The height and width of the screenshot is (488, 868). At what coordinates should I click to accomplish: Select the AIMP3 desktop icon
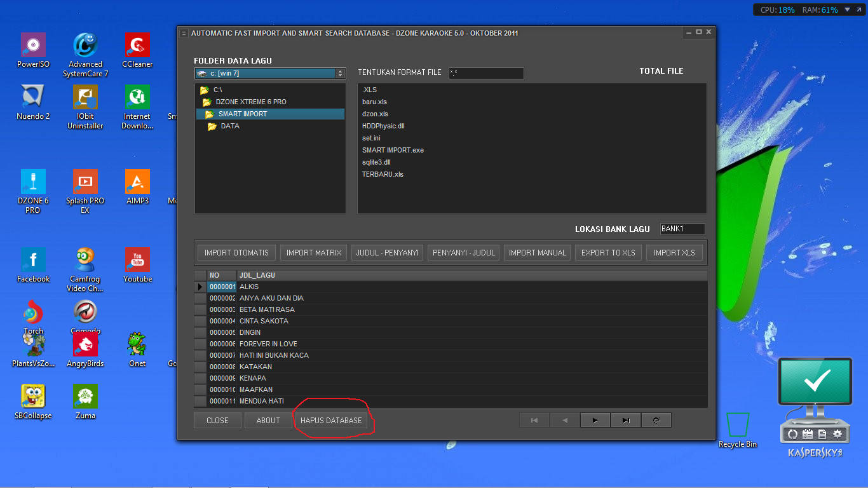(x=137, y=187)
